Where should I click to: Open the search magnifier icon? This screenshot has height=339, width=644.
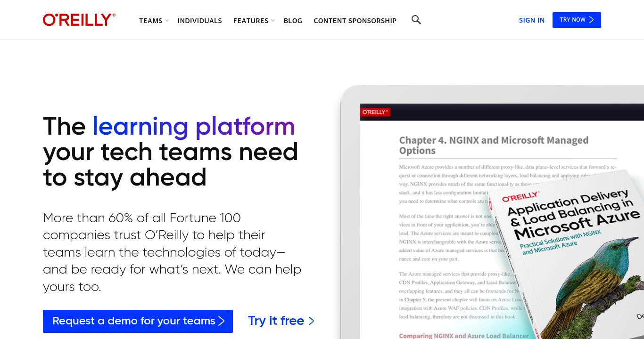coord(416,20)
